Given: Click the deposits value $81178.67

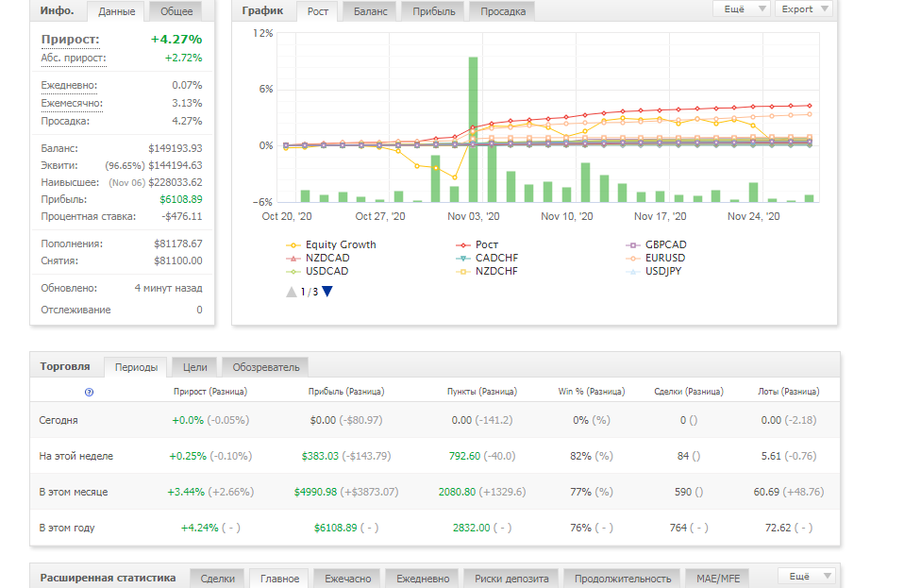Looking at the screenshot, I should [178, 244].
